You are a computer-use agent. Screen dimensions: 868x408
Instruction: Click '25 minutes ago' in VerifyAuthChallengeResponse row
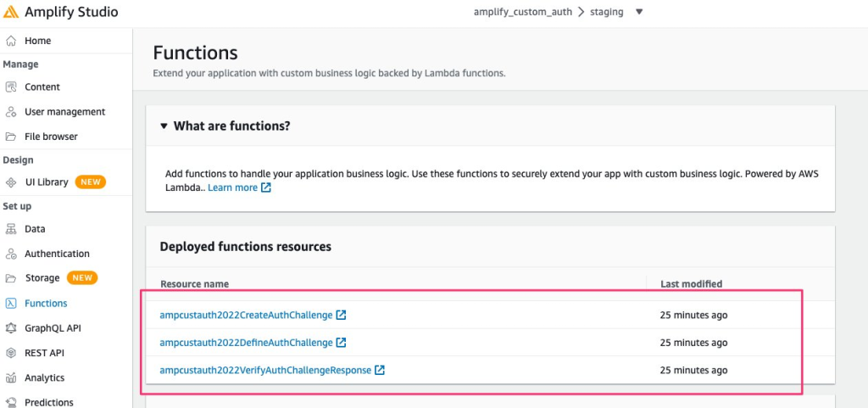(x=693, y=370)
